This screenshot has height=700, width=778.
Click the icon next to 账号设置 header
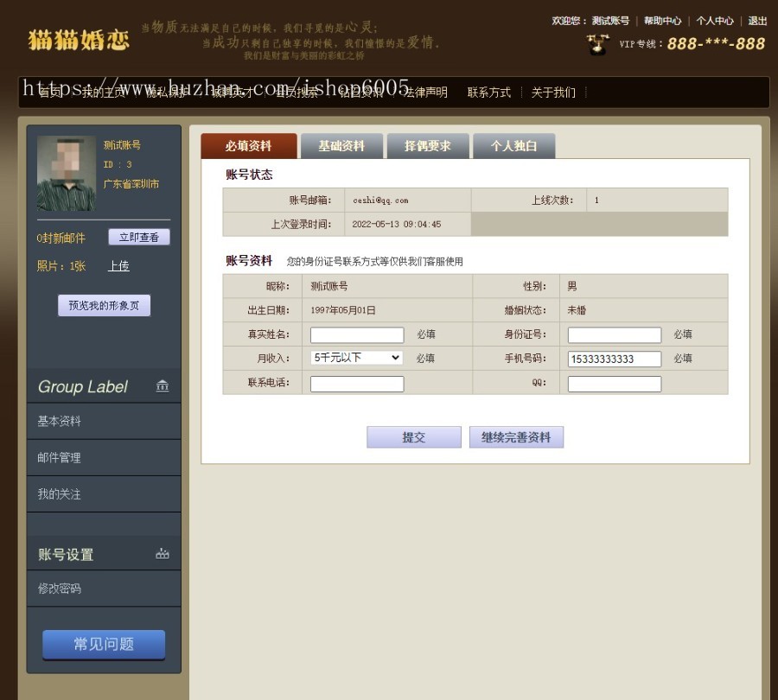[163, 554]
